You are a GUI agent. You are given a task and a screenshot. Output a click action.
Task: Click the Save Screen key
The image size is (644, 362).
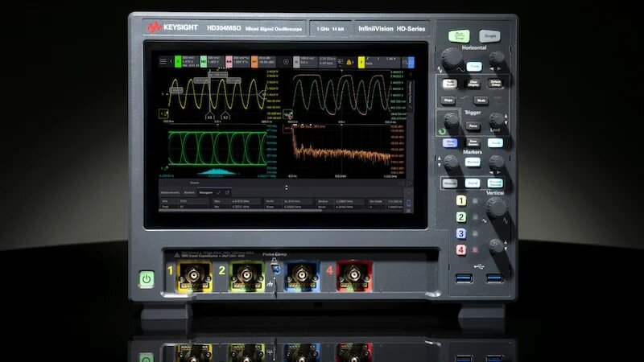(473, 143)
